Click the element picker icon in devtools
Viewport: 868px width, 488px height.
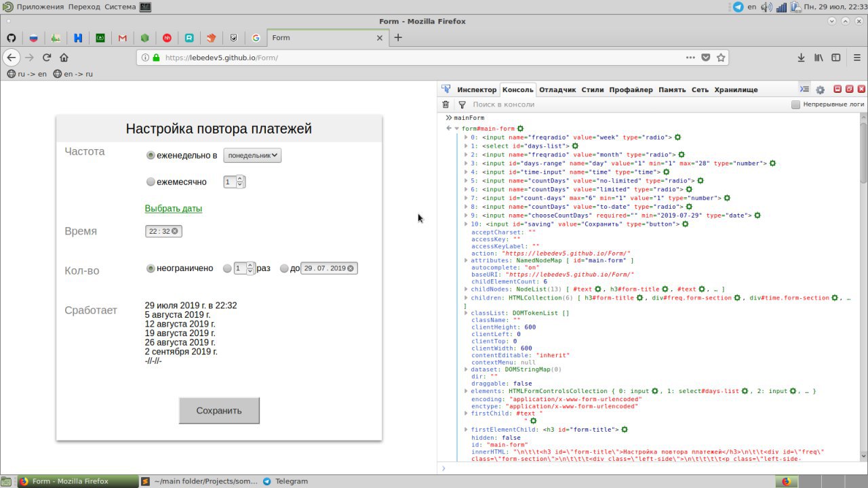pyautogui.click(x=446, y=89)
